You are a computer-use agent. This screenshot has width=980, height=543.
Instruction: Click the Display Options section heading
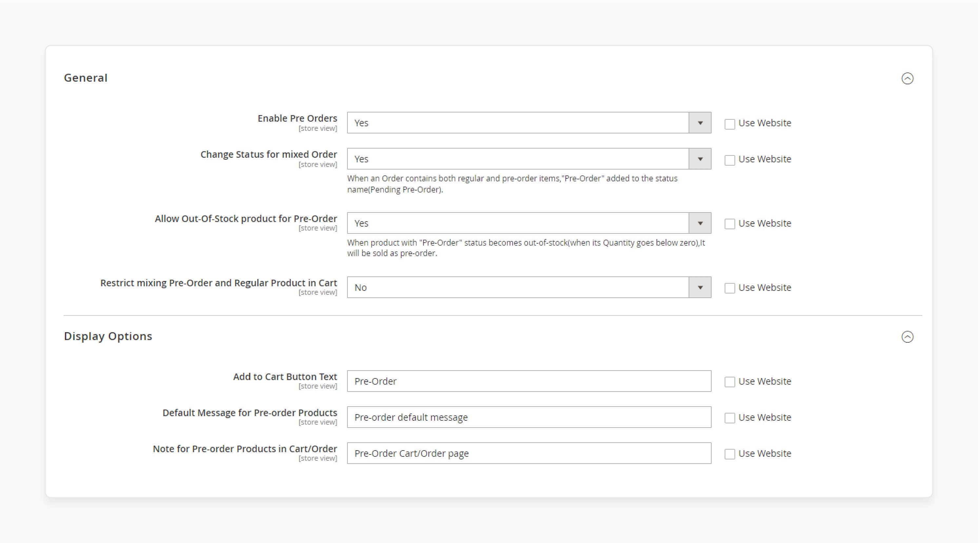[108, 336]
